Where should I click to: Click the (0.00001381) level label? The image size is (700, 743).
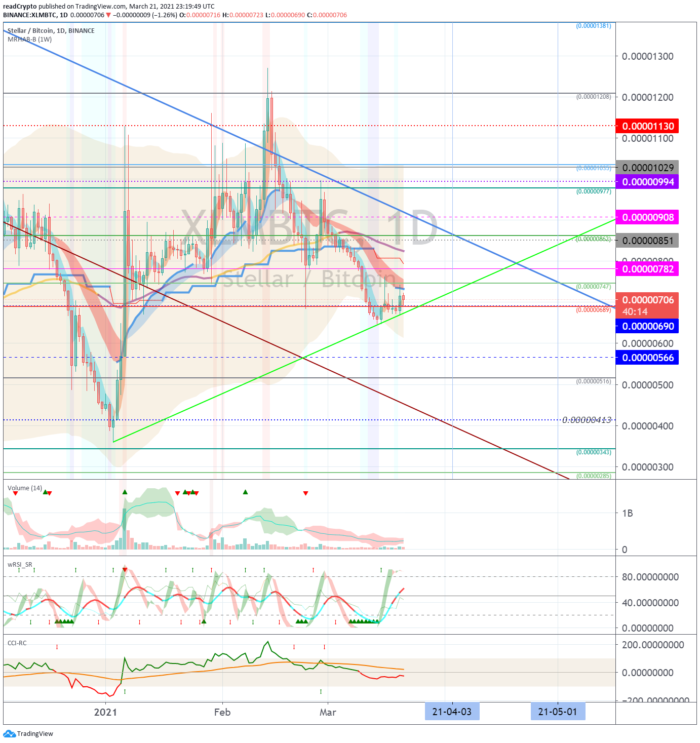594,25
